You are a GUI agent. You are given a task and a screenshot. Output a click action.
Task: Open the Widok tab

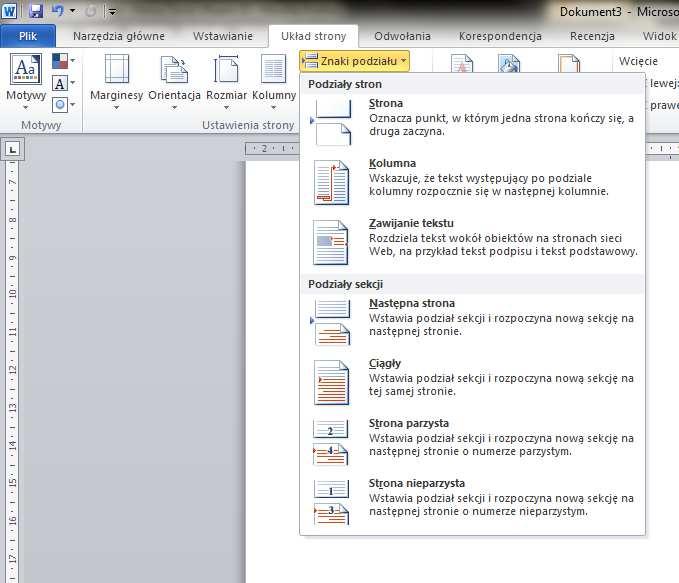tap(660, 36)
